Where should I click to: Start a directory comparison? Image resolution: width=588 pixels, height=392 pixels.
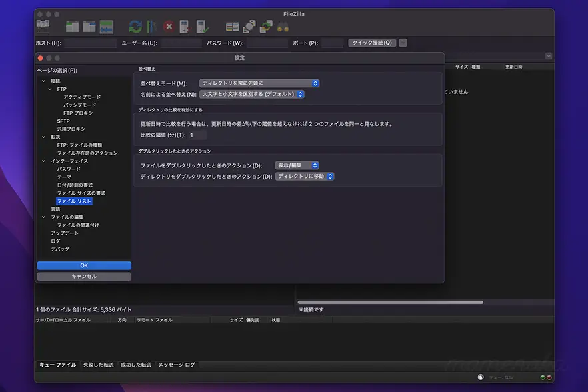(231, 27)
